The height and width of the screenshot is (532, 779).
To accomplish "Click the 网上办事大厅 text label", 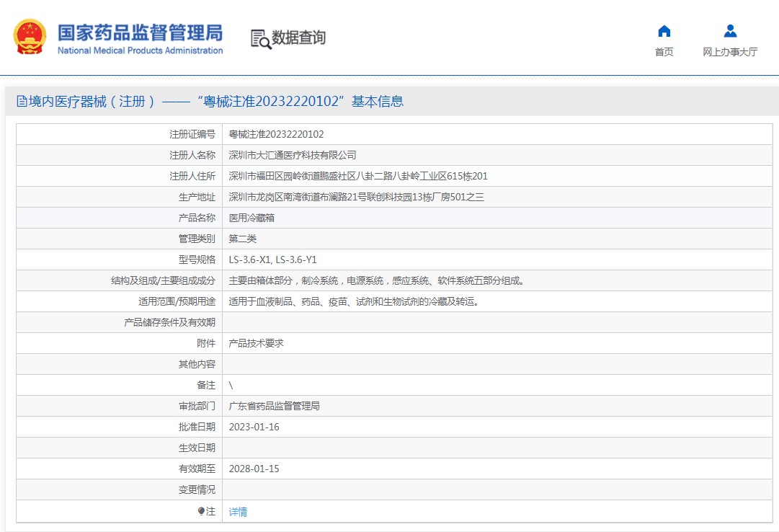I will click(730, 52).
